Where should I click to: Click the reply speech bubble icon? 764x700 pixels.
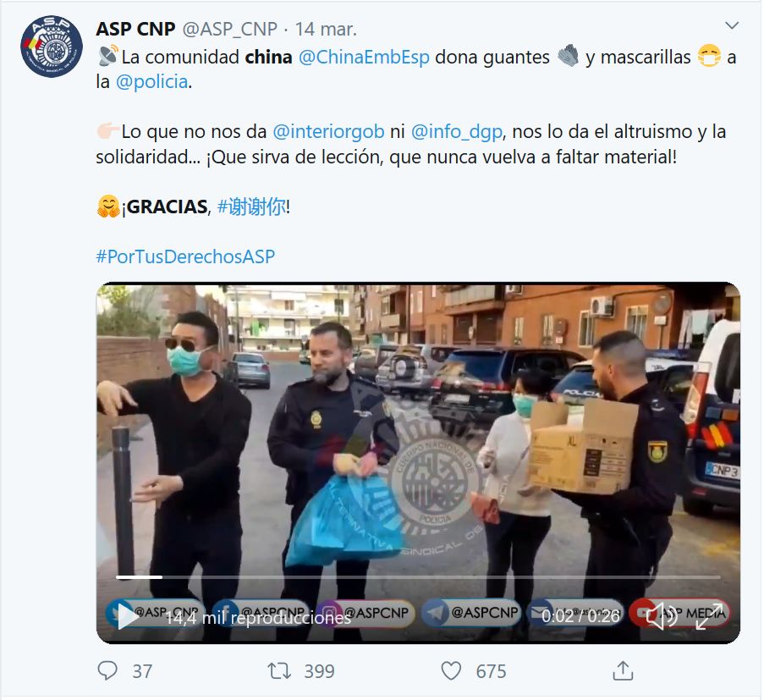[x=107, y=670]
